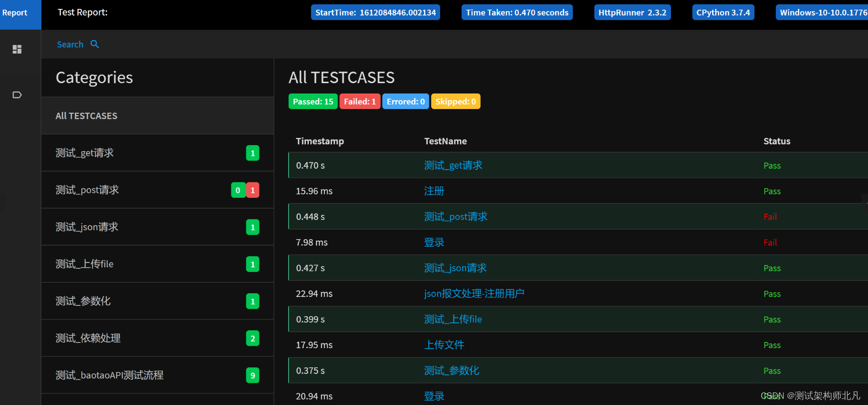Open the 测试_上传file link in the test table

click(453, 319)
